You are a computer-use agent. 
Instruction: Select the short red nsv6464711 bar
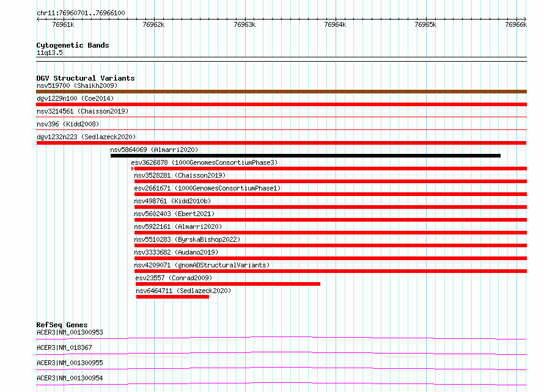[173, 297]
